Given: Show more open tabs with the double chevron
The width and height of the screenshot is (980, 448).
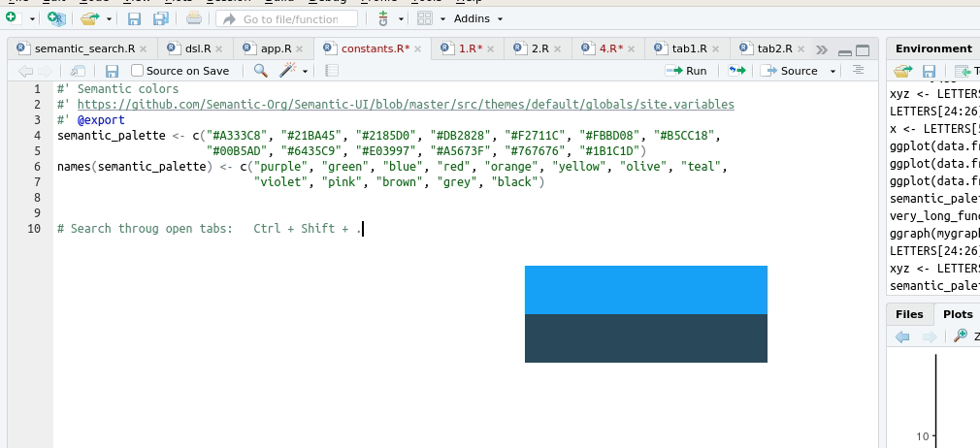Looking at the screenshot, I should coord(822,50).
